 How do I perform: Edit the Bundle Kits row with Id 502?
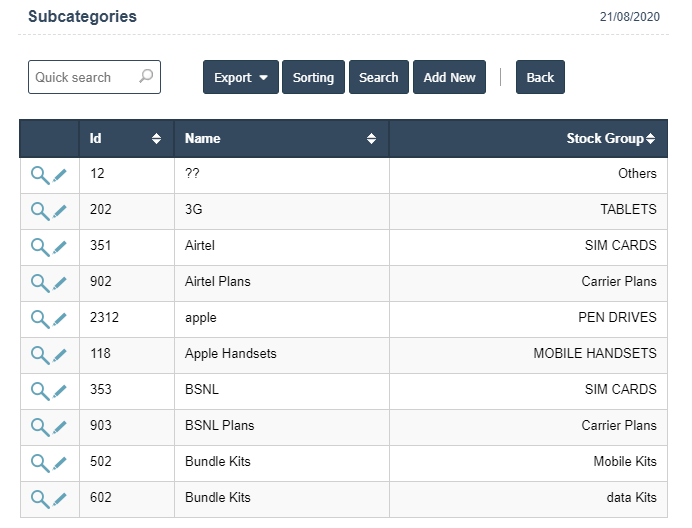(60, 462)
